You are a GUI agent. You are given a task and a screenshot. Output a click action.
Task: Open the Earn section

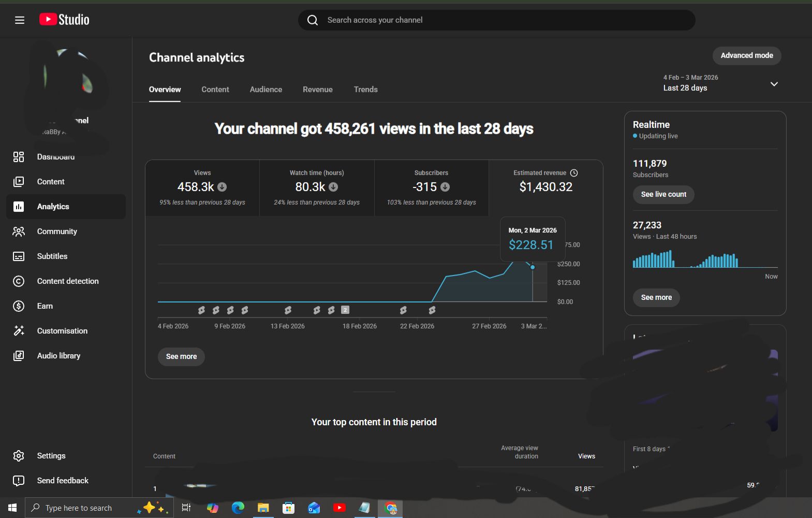45,306
